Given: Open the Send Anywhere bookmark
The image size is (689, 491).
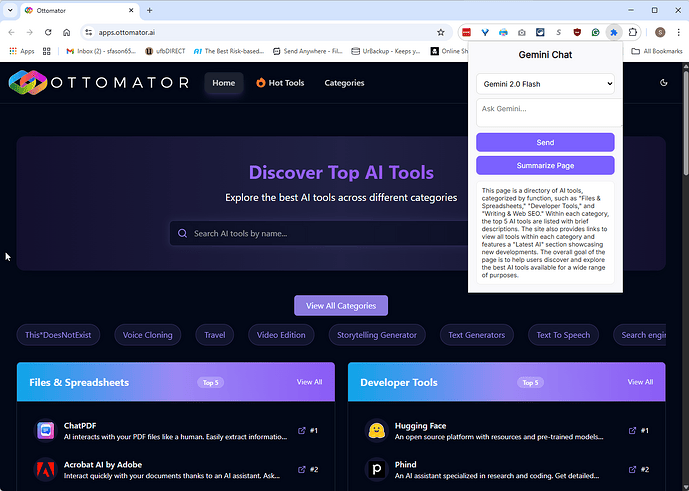Looking at the screenshot, I should tap(308, 51).
